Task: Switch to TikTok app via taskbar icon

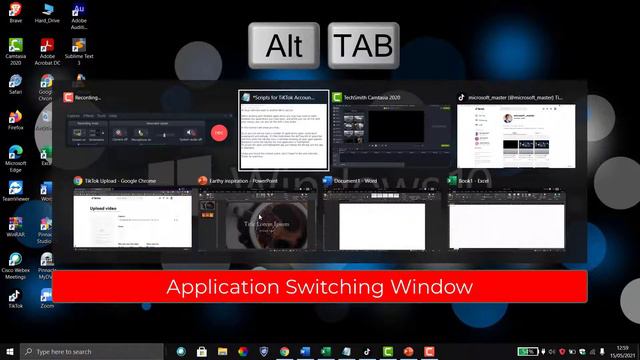Action: click(367, 351)
